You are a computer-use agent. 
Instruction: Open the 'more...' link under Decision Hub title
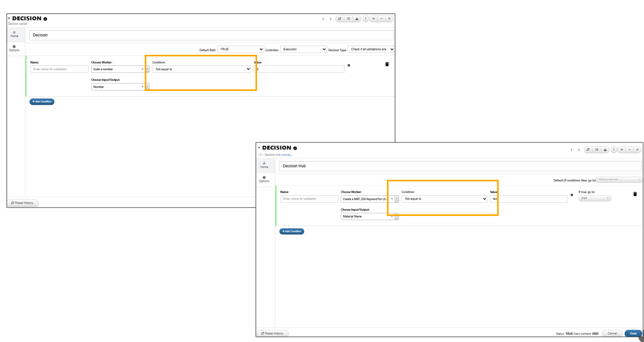coord(287,155)
